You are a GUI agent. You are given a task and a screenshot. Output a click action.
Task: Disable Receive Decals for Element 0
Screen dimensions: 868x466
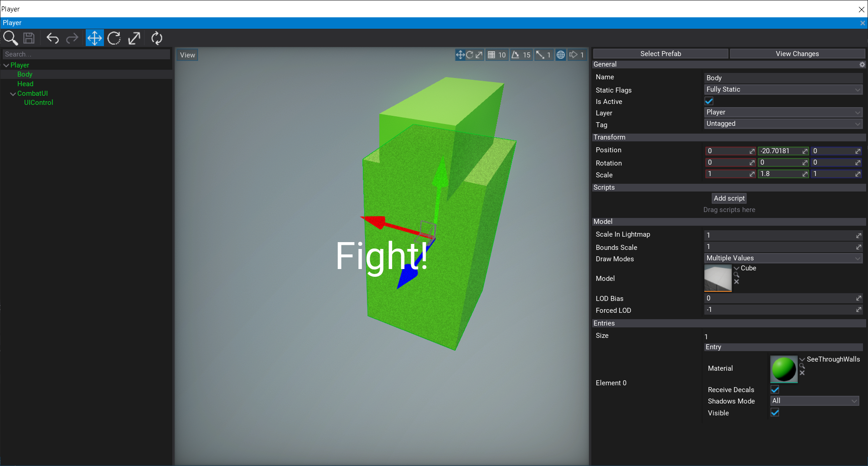774,389
